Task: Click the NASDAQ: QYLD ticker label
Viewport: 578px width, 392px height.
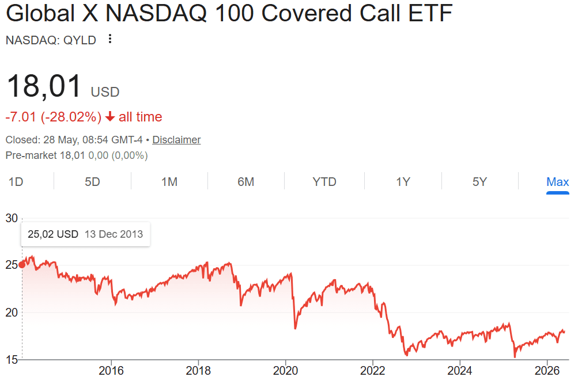Action: [x=51, y=40]
